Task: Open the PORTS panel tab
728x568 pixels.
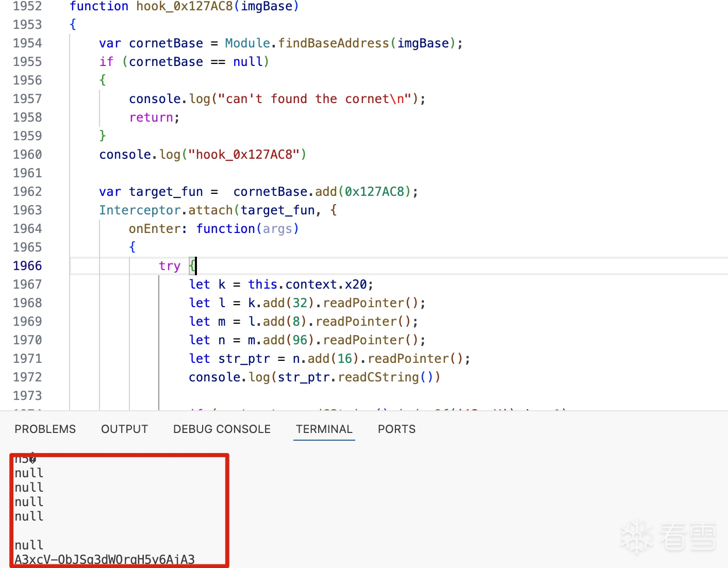Action: 396,429
